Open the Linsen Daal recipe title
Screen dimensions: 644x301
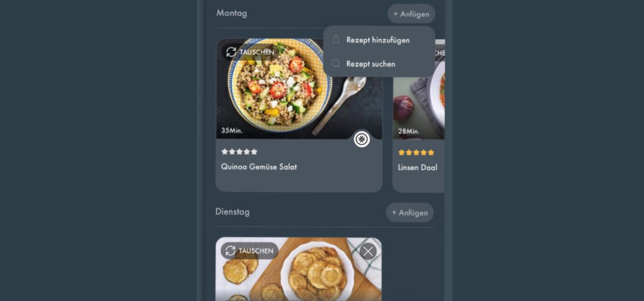click(x=418, y=167)
